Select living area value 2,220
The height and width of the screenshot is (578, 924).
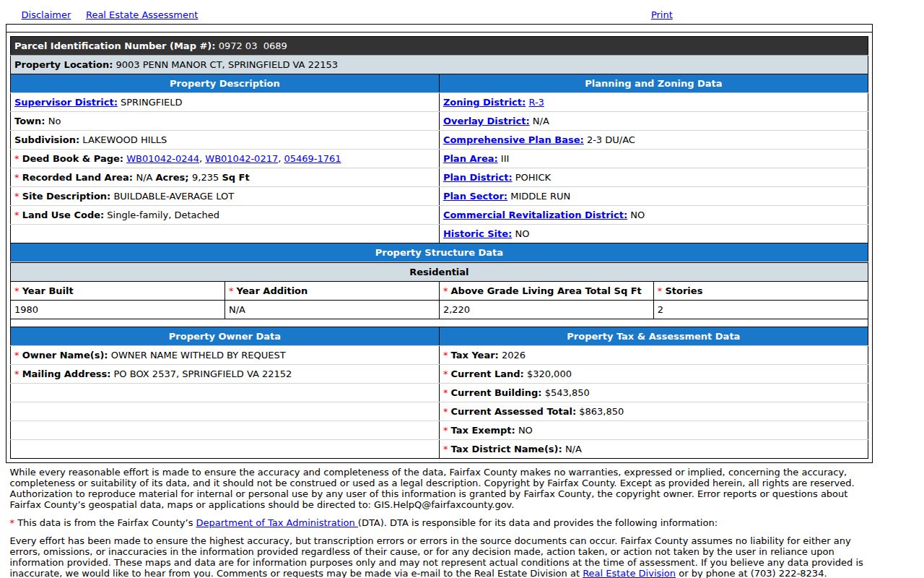tap(456, 309)
